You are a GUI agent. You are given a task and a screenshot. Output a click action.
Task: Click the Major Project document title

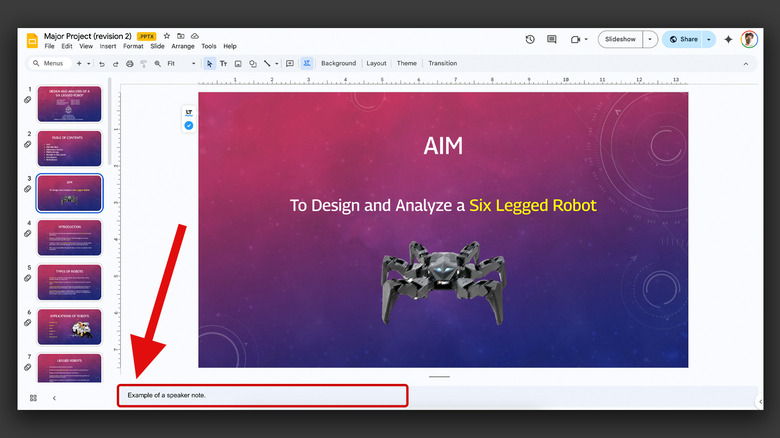tap(88, 36)
